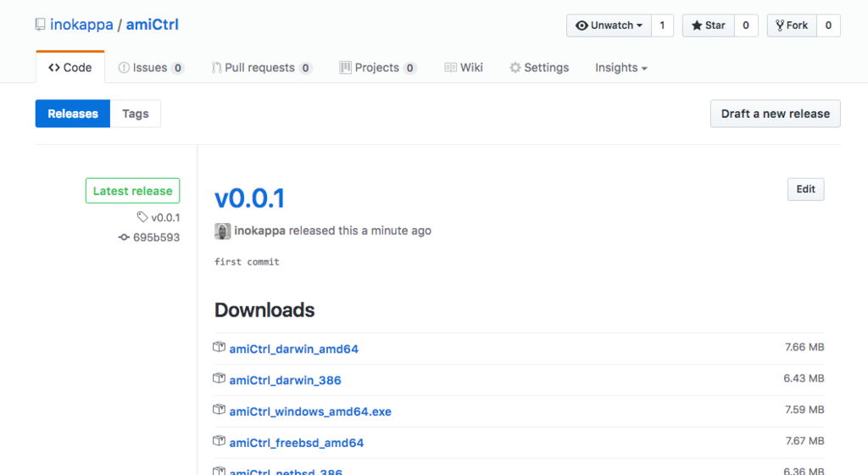
Task: Switch to the Tags view
Action: tap(136, 114)
